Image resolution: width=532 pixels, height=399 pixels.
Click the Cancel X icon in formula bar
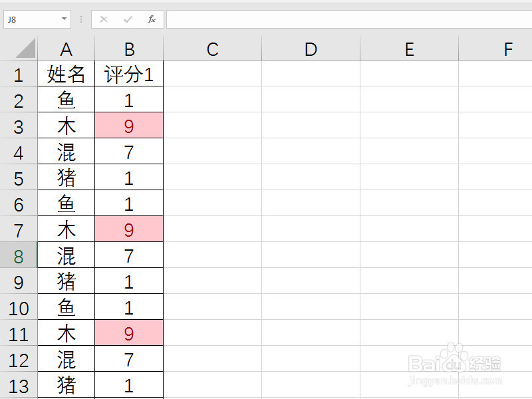(x=104, y=19)
